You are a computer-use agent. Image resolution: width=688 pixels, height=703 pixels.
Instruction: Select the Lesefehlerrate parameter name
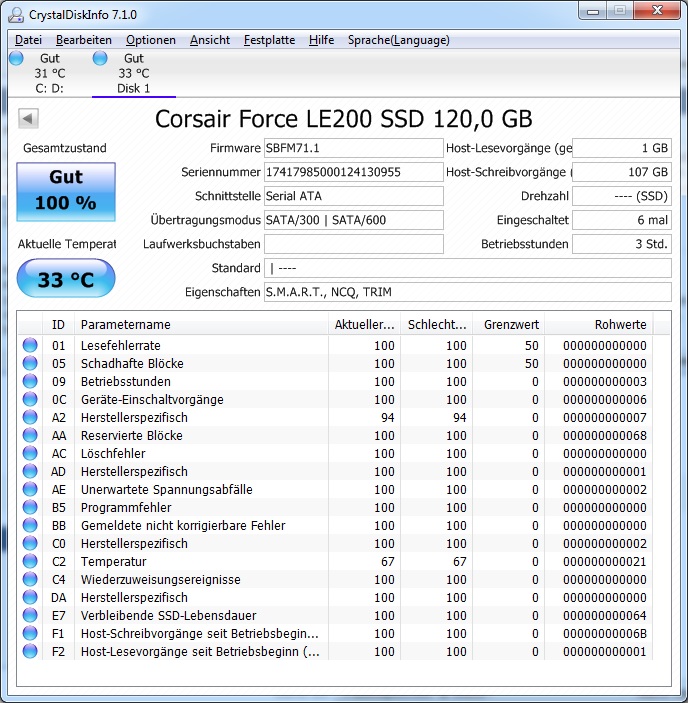pos(121,345)
